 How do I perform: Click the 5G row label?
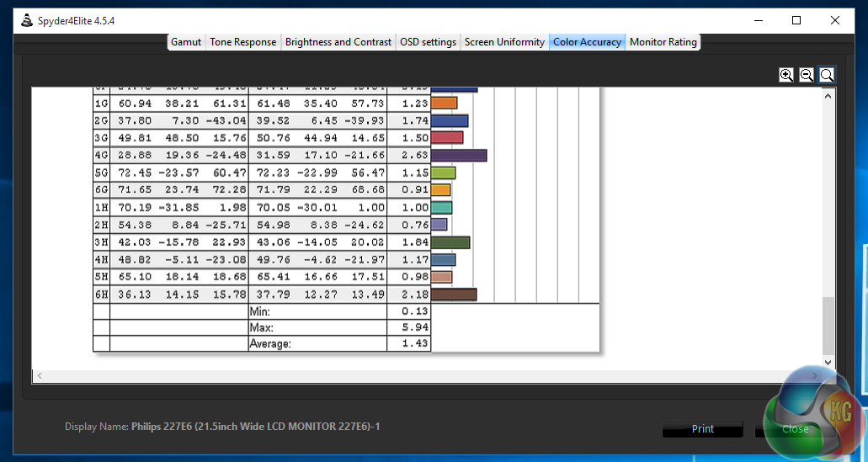point(101,173)
